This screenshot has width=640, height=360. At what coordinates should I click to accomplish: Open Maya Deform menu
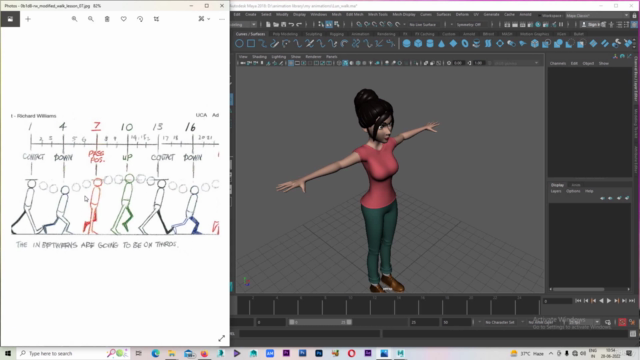point(462,14)
